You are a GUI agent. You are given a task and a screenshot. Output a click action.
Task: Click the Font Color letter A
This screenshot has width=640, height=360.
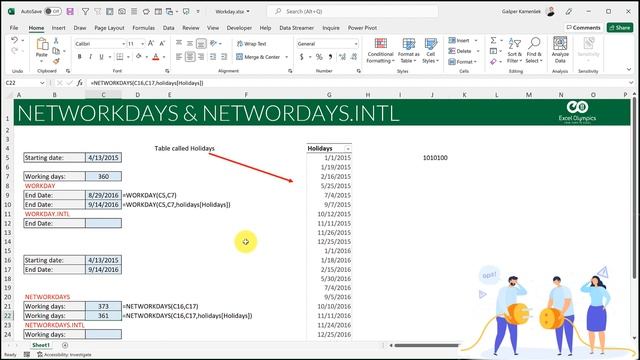(156, 57)
